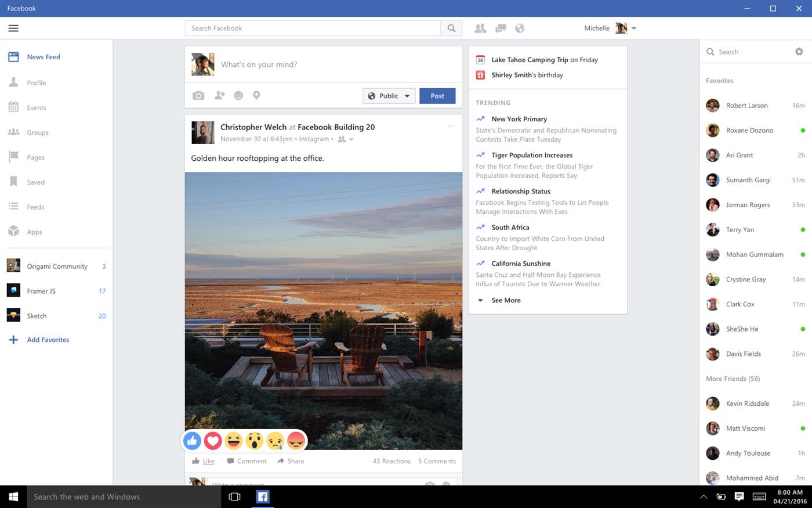This screenshot has width=812, height=508.
Task: Open notifications globe icon
Action: [520, 28]
